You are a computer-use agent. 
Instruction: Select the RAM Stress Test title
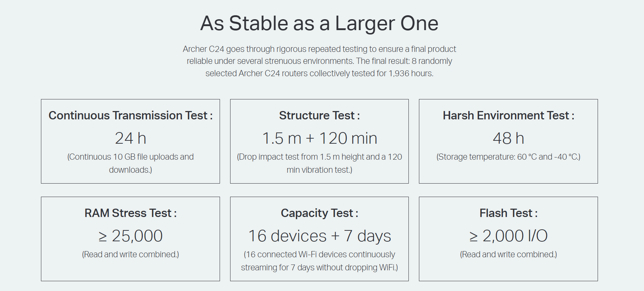[130, 213]
